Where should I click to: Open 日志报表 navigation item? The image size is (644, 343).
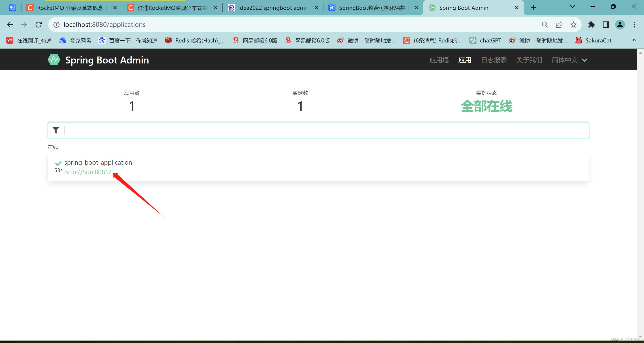[494, 60]
